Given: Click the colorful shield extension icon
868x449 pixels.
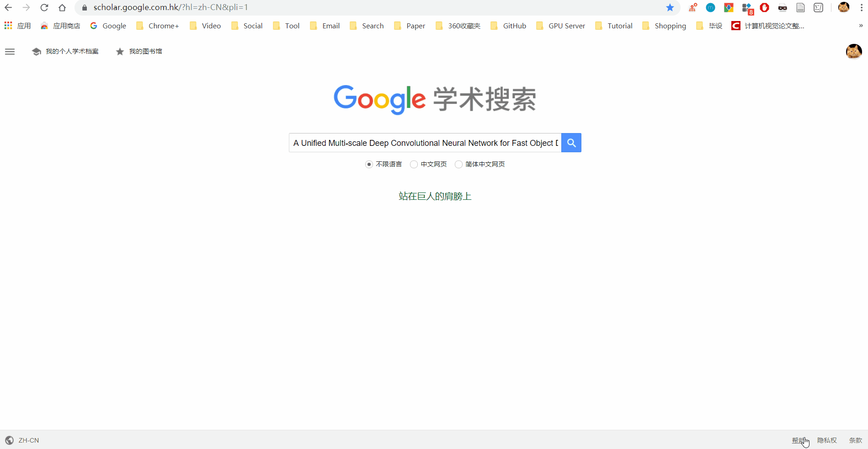Looking at the screenshot, I should 729,7.
